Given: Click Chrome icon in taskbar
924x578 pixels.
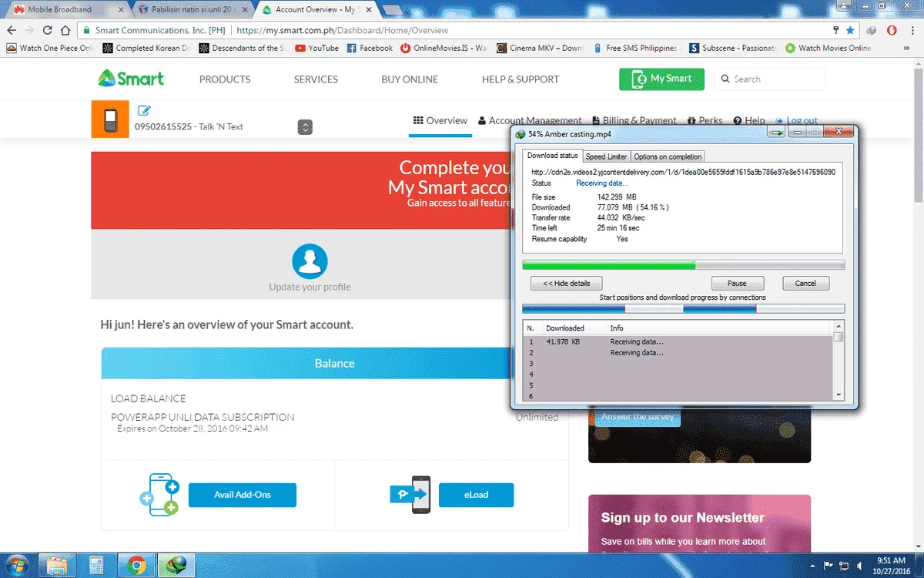Looking at the screenshot, I should (x=137, y=565).
